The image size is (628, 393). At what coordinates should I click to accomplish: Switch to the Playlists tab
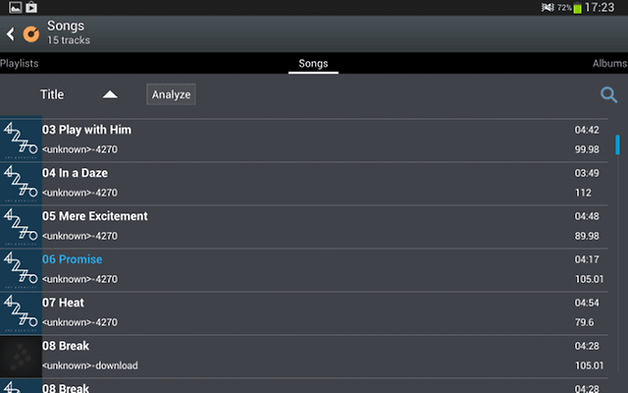(19, 63)
